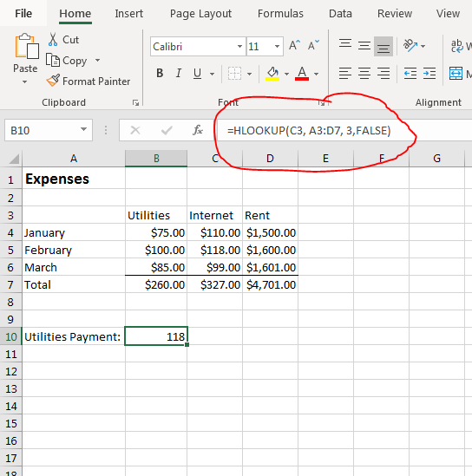The width and height of the screenshot is (472, 476).
Task: Click the Increase Font Size icon
Action: pyautogui.click(x=294, y=46)
